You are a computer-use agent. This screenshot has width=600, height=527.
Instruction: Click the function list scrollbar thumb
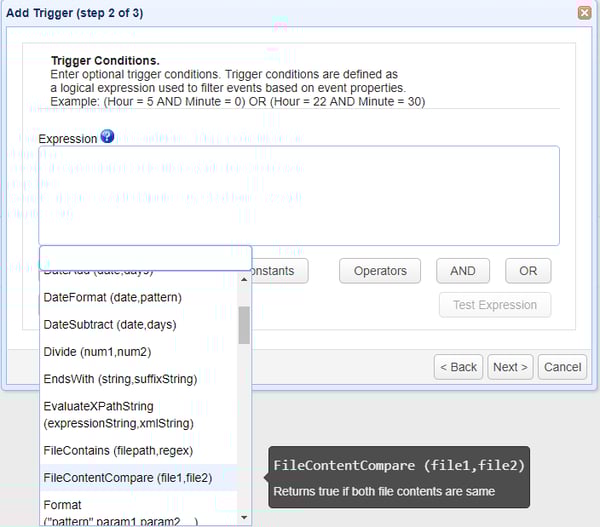[x=244, y=325]
